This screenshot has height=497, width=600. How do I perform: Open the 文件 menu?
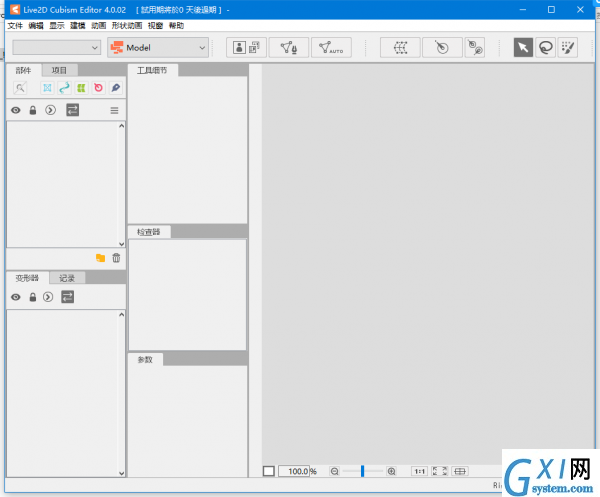[x=15, y=26]
